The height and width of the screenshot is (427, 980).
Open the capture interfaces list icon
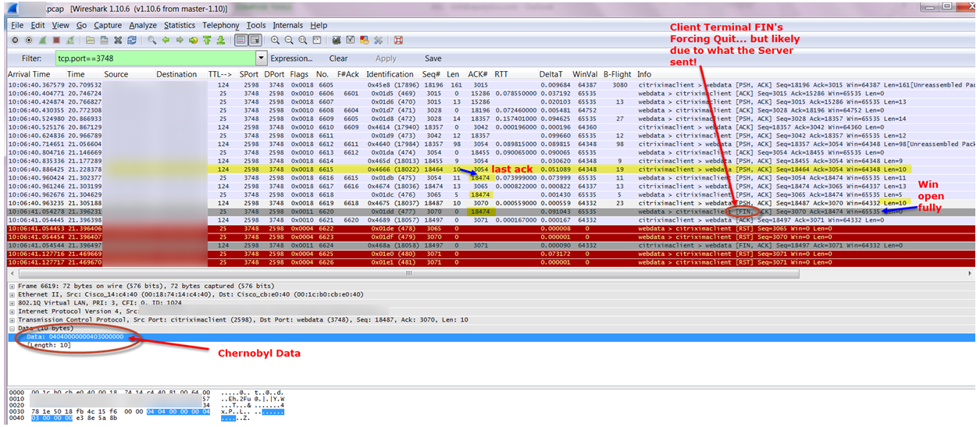pos(15,40)
